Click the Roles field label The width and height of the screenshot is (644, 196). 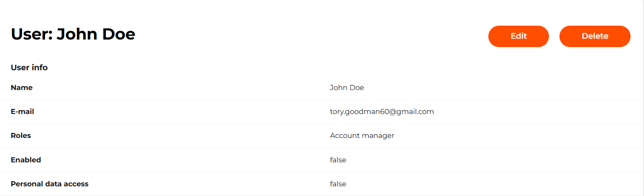[21, 135]
